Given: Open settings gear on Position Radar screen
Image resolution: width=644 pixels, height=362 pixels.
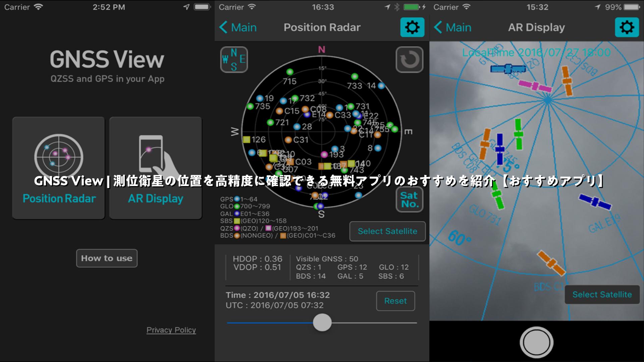Looking at the screenshot, I should tap(412, 27).
